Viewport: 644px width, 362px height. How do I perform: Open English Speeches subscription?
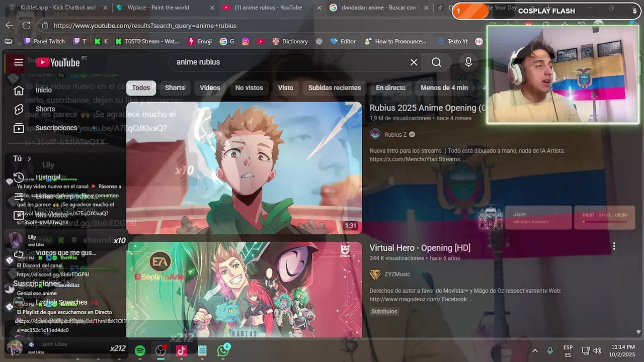coord(61,302)
